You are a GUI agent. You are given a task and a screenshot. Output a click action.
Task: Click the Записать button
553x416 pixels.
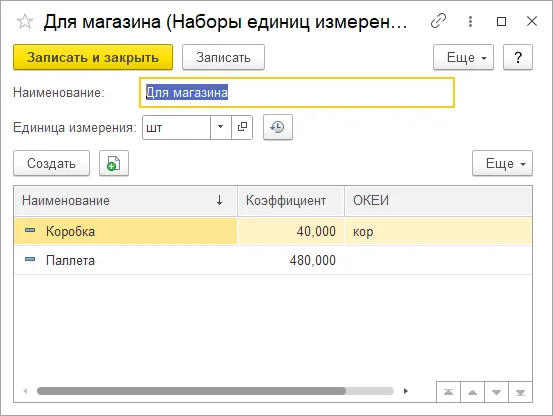pos(223,57)
